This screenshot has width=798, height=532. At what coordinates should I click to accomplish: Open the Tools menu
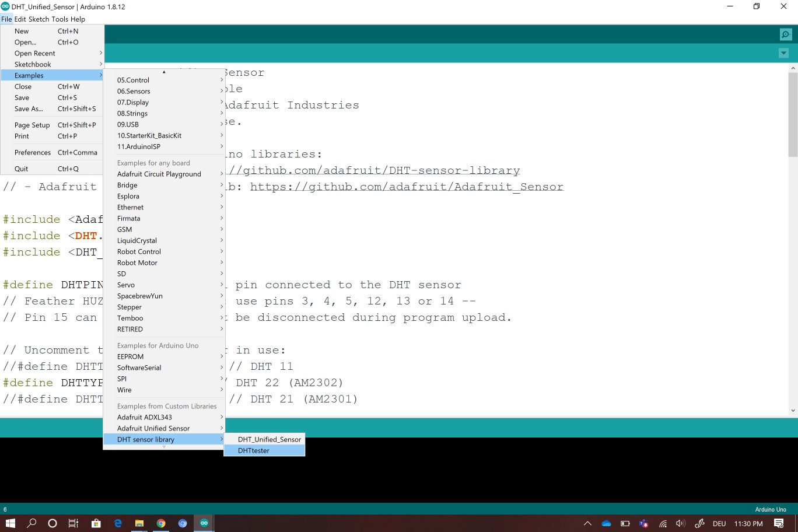(60, 19)
